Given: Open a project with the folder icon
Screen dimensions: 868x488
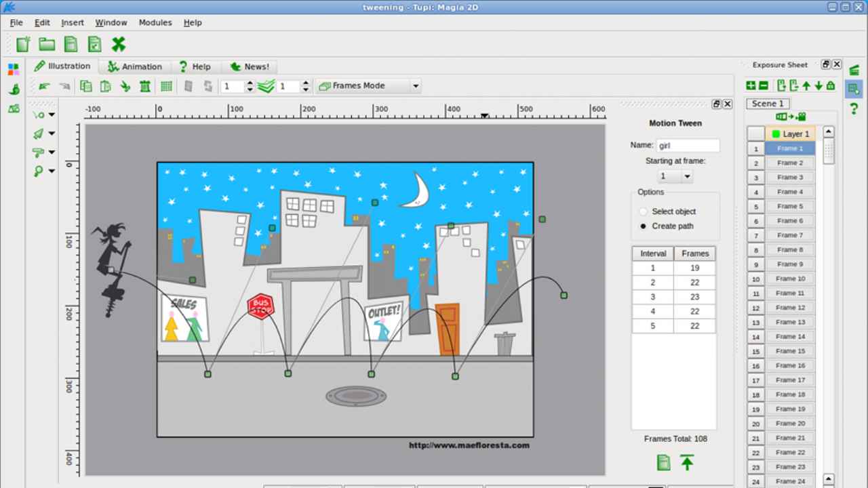Looking at the screenshot, I should coord(47,45).
